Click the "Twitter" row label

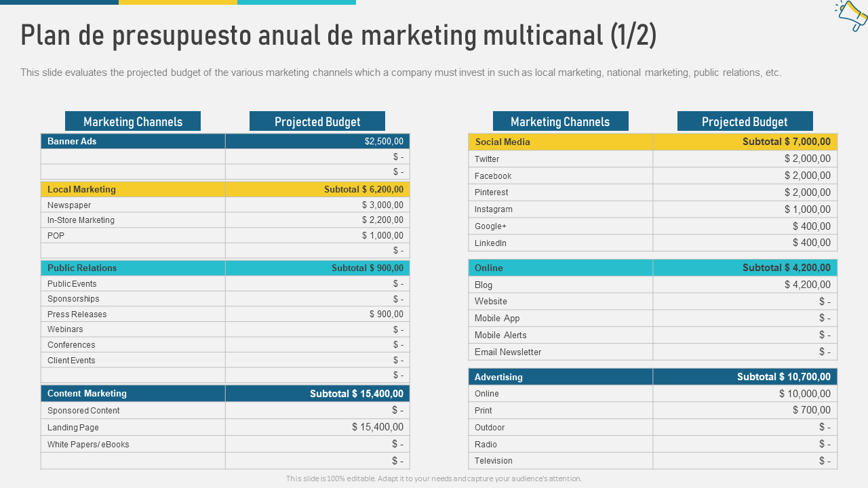(x=487, y=159)
